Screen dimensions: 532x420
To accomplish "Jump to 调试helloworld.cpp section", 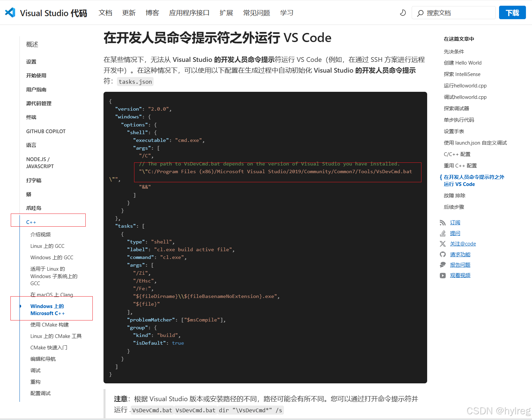I will (x=465, y=97).
